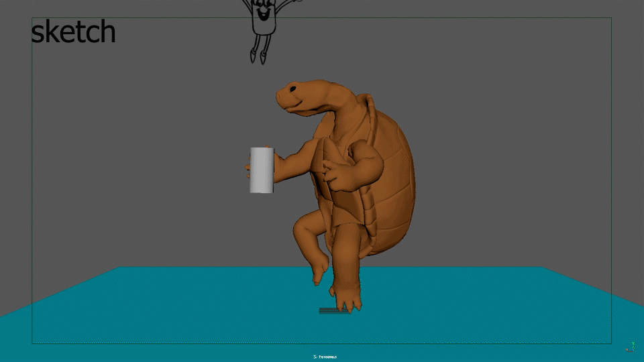
Task: Select the turtle's raised bent leg
Action: (x=312, y=246)
